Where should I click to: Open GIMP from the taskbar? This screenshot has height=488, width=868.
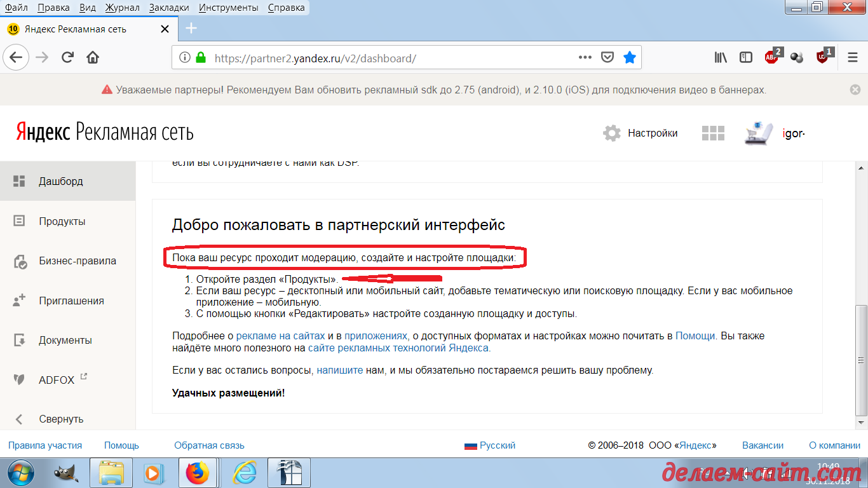pyautogui.click(x=65, y=473)
